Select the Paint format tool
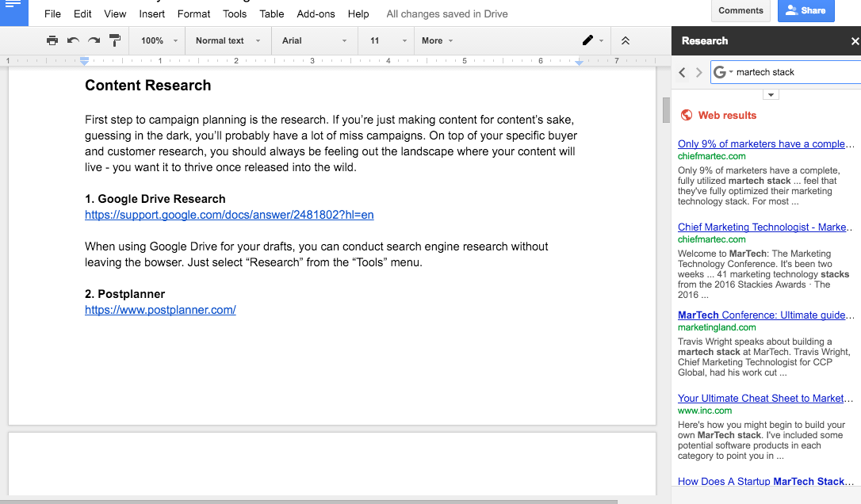The height and width of the screenshot is (504, 861). 115,40
